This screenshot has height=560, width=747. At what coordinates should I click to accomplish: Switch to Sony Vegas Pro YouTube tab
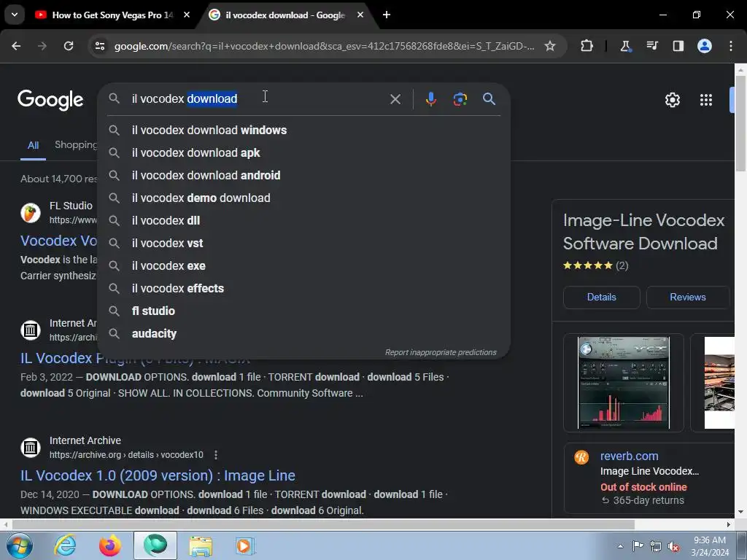coord(112,15)
